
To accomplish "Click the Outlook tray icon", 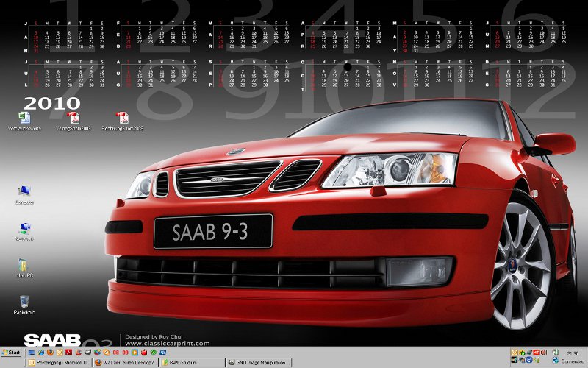I will coord(514,353).
